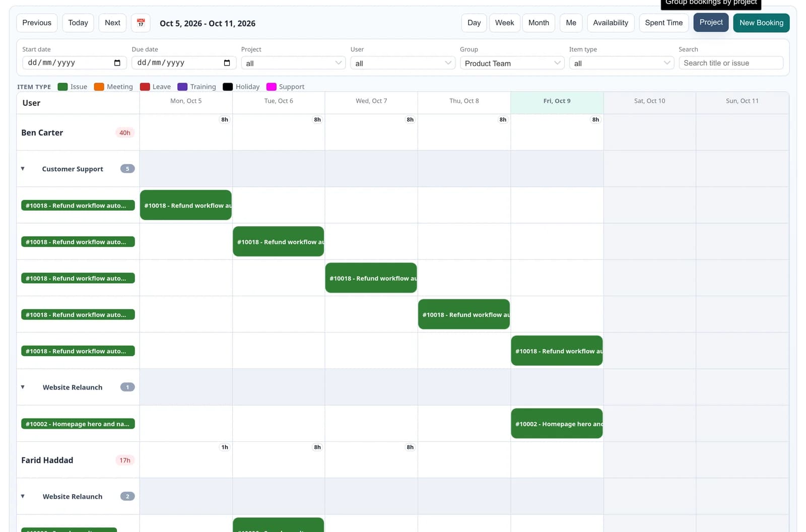
Task: Show only my bookings with Me
Action: [x=571, y=23]
